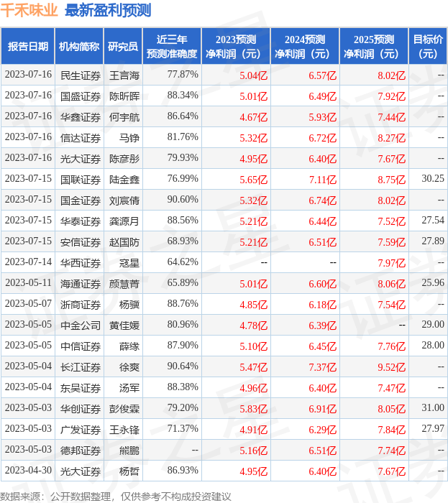
Task: Click the 数据来源 disclaimer footer text
Action: (x=116, y=497)
